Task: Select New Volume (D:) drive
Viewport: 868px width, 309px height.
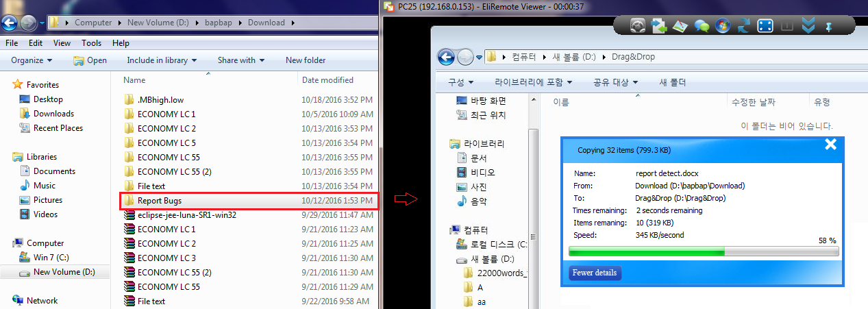Action: pyautogui.click(x=57, y=272)
